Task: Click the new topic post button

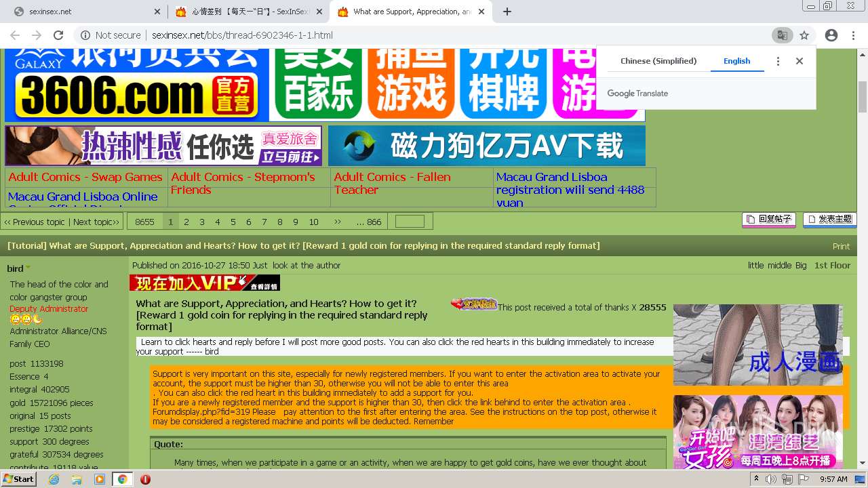Action: [x=829, y=219]
